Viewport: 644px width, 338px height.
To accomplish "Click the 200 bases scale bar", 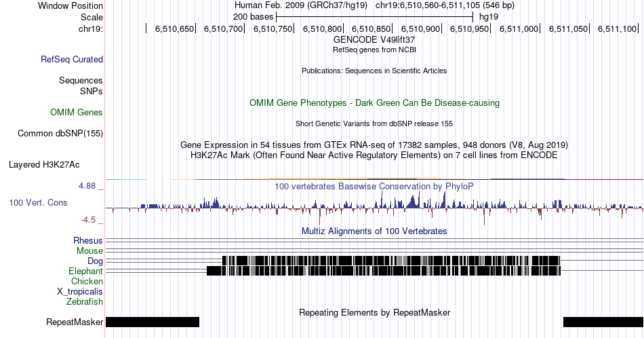I will pyautogui.click(x=375, y=17).
